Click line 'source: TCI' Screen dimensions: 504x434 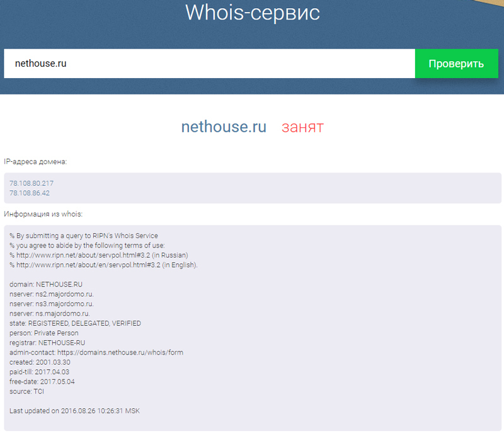point(26,392)
